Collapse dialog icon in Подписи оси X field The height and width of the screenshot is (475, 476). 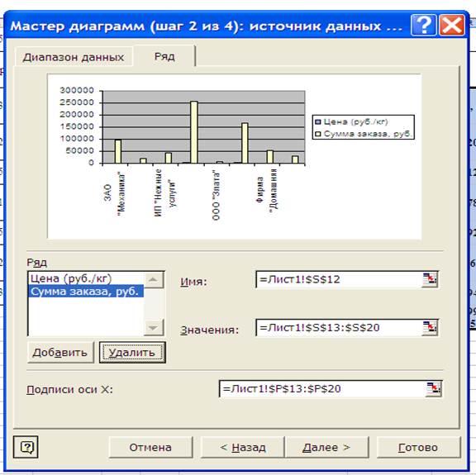tap(434, 389)
